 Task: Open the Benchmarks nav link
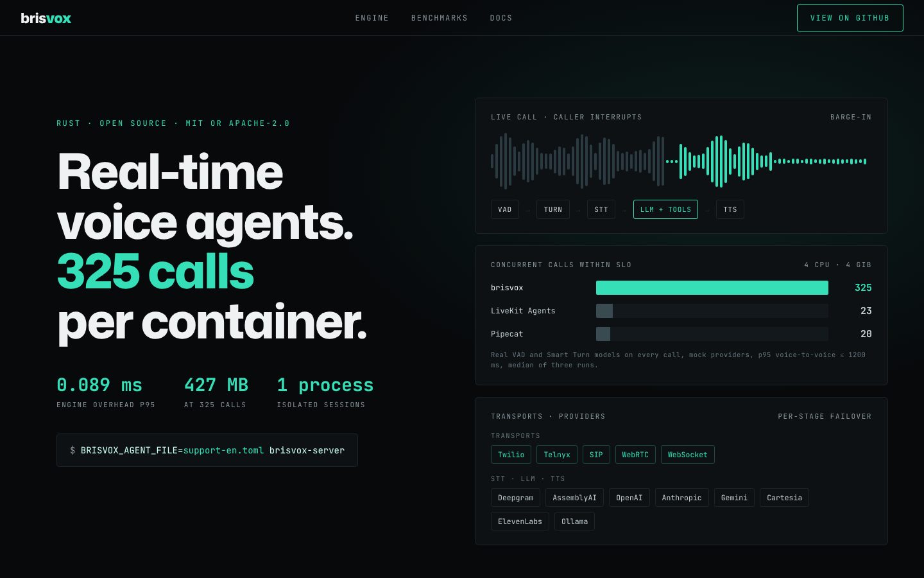point(440,18)
